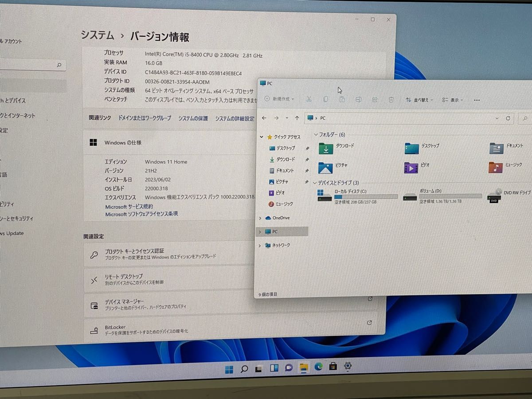Click Delete trash icon in Explorer toolbar
532x399 pixels.
pos(391,100)
